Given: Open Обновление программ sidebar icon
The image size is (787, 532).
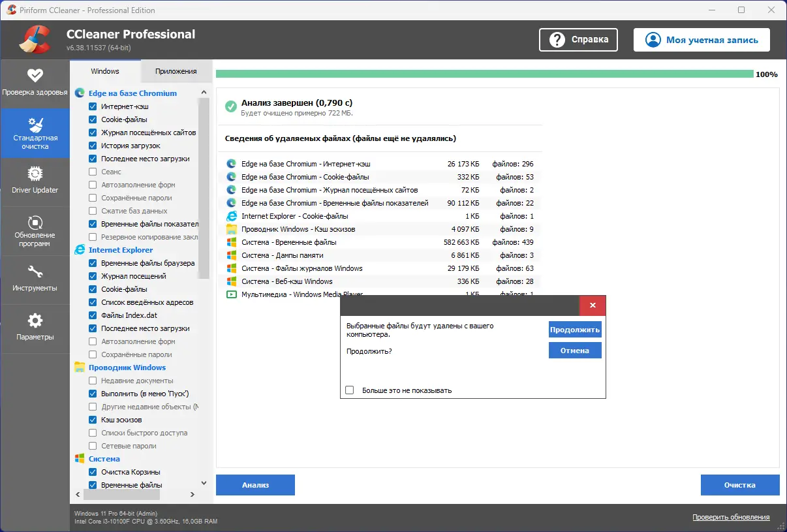Looking at the screenshot, I should pos(35,221).
